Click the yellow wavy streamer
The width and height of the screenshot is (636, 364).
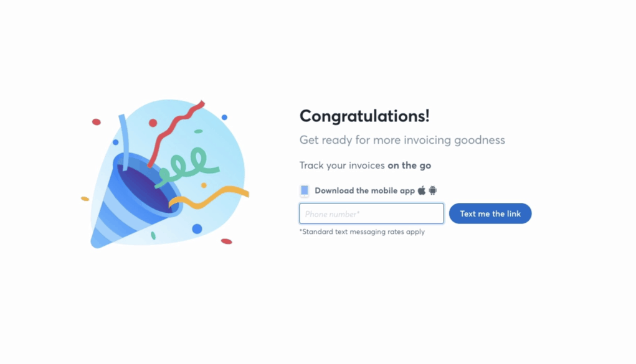(x=209, y=197)
